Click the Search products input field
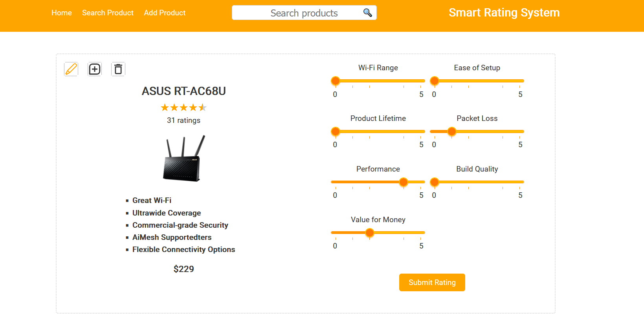Image resolution: width=644 pixels, height=316 pixels. 304,13
